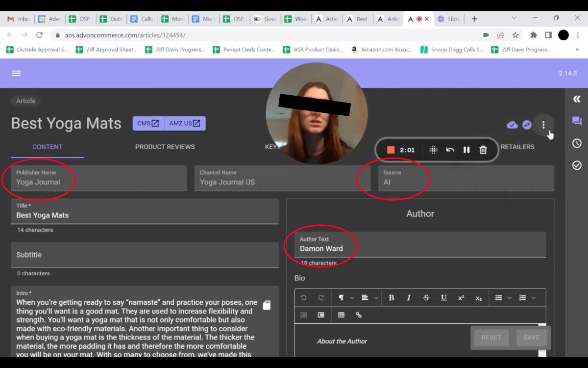Image resolution: width=588 pixels, height=368 pixels.
Task: Insert a link in Bio editor
Action: coord(359,315)
